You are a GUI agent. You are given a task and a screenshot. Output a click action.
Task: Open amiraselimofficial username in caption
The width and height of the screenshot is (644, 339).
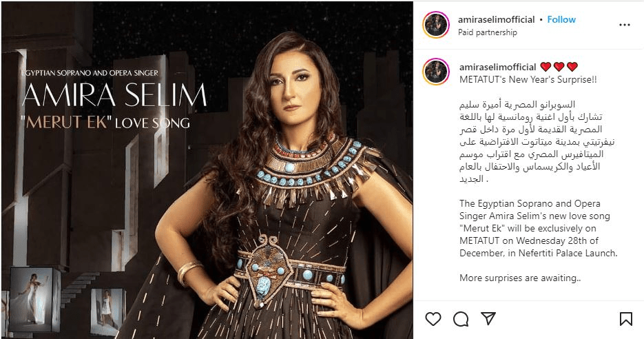498,67
